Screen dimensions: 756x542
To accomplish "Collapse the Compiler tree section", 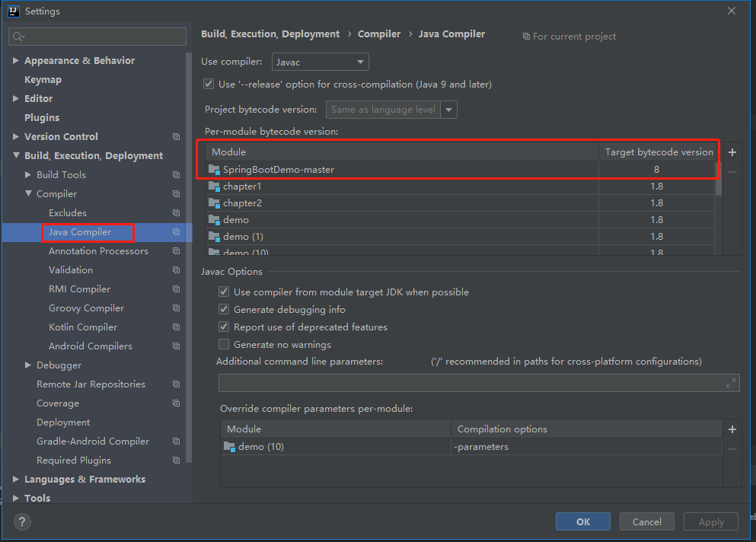I will [28, 194].
